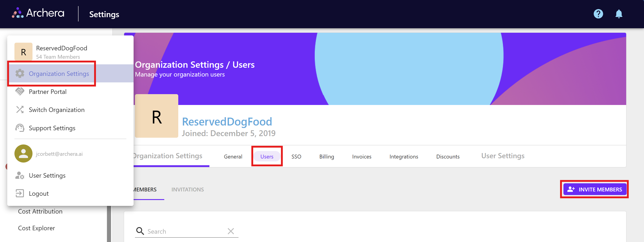Screen dimensions: 644x242
Task: Click the Organization Settings gear icon
Action: pos(20,74)
